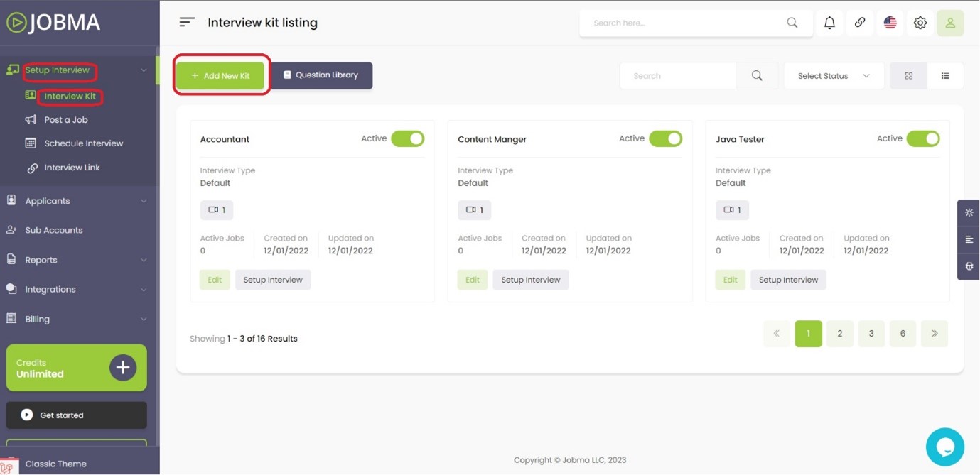
Task: Click the Get started button
Action: [x=77, y=415]
